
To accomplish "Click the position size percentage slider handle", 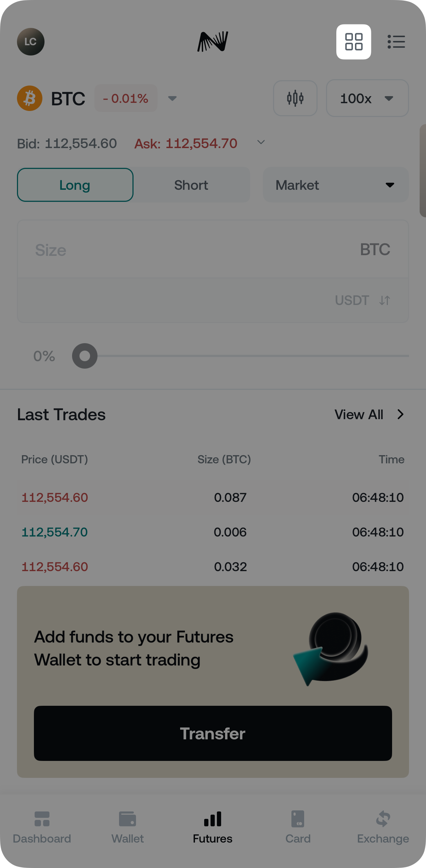I will coord(85,356).
